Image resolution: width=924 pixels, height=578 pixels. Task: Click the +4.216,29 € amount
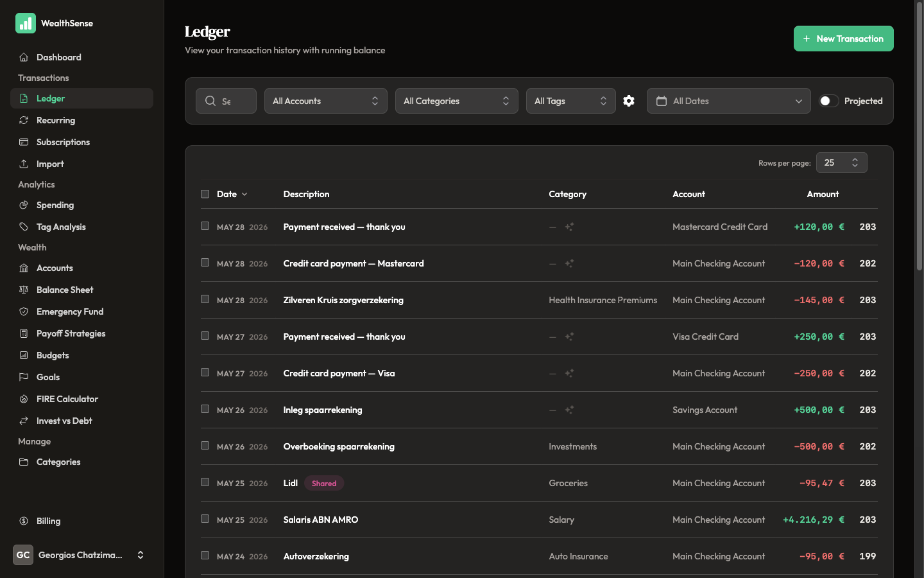click(x=813, y=520)
